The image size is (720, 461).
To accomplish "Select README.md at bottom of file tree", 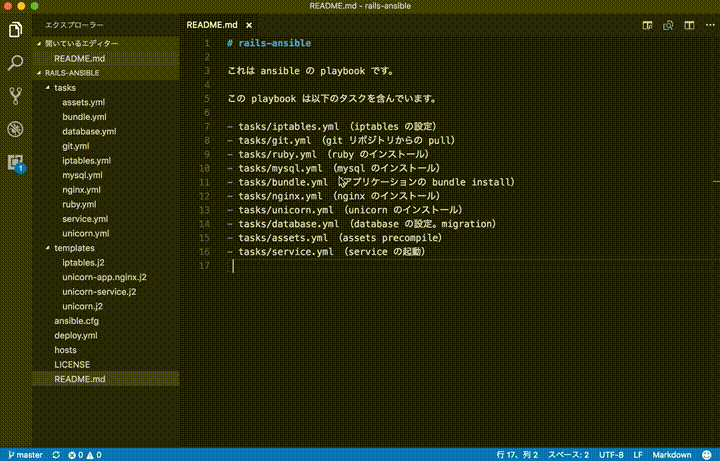I will pyautogui.click(x=79, y=379).
